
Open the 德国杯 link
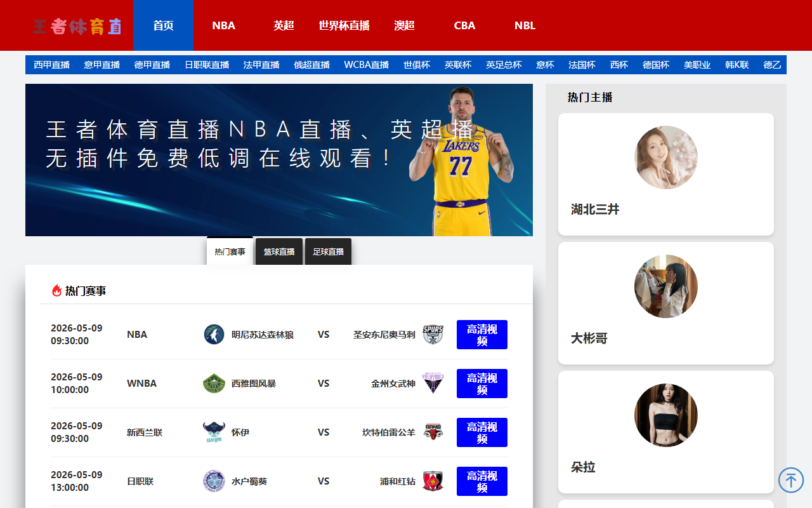(x=656, y=65)
